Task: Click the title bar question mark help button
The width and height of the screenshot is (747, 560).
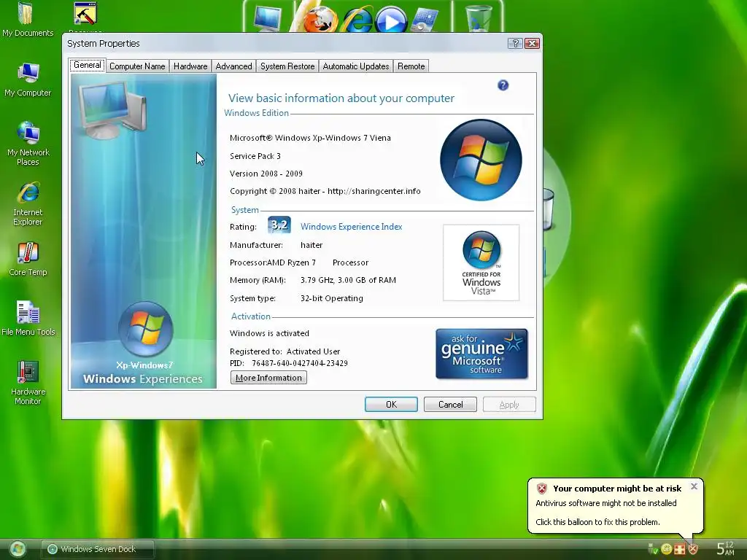Action: (x=515, y=43)
